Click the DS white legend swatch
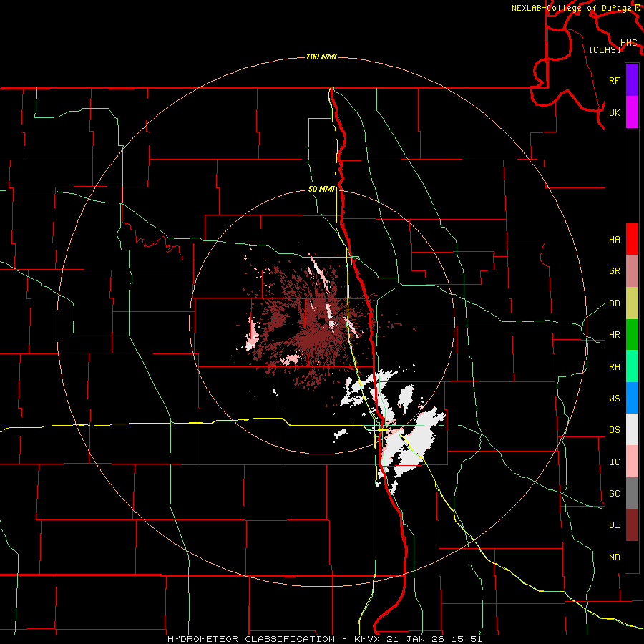Image resolution: width=644 pixels, height=644 pixels. coord(632,429)
